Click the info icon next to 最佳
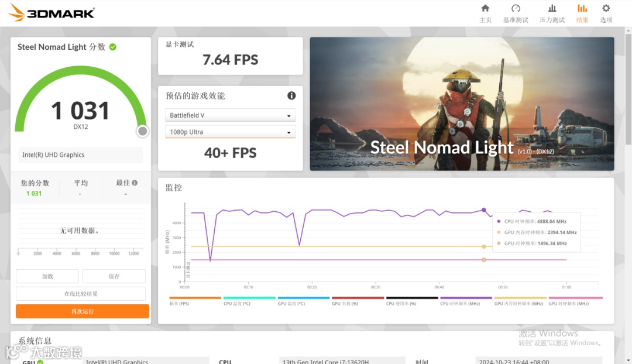The image size is (632, 364). click(135, 183)
